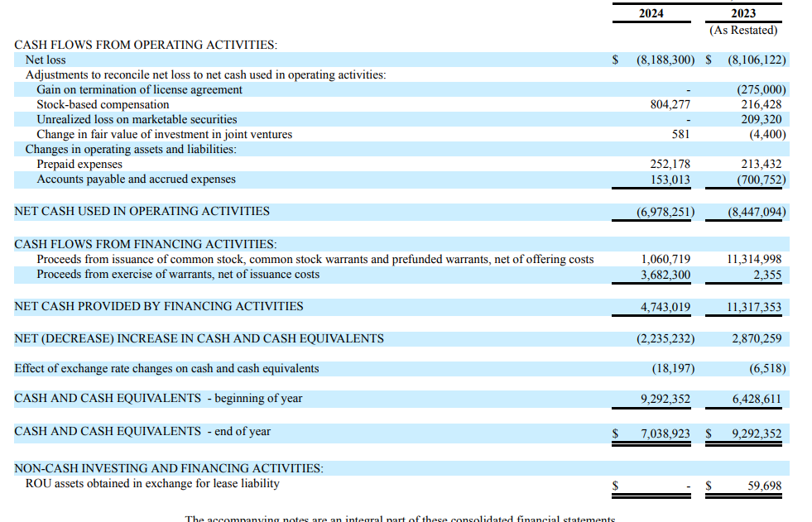This screenshot has height=522, width=812.
Task: Click 'The accompanying notes are an integral part' footnote
Action: pyautogui.click(x=401, y=519)
